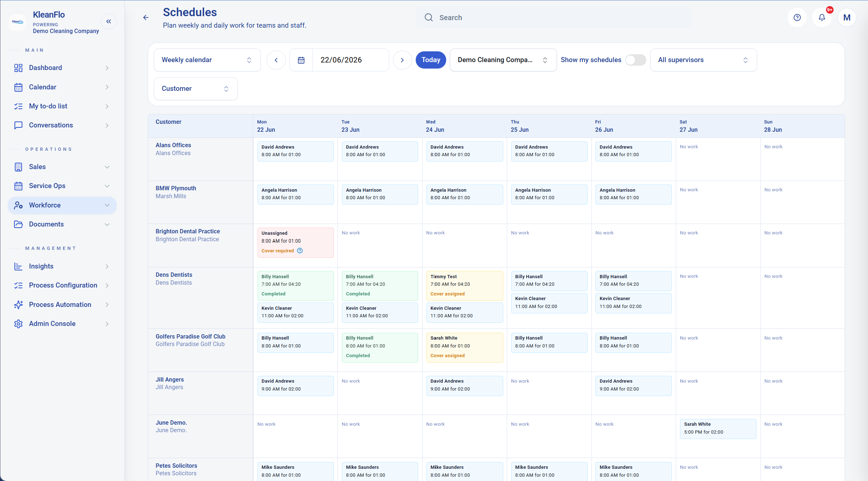Screen dimensions: 868x481
Task: Click the Dashboard grid icon
Action: pos(18,68)
